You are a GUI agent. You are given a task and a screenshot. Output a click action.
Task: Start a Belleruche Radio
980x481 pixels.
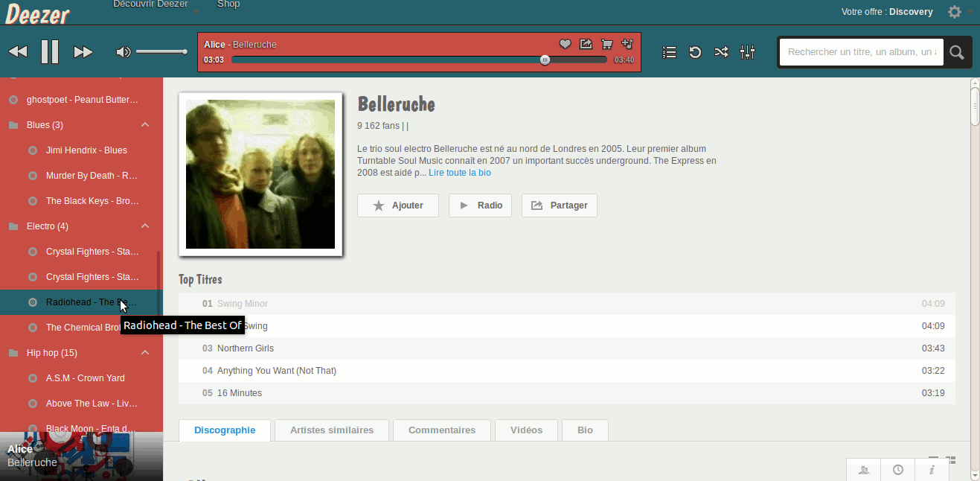(x=480, y=206)
